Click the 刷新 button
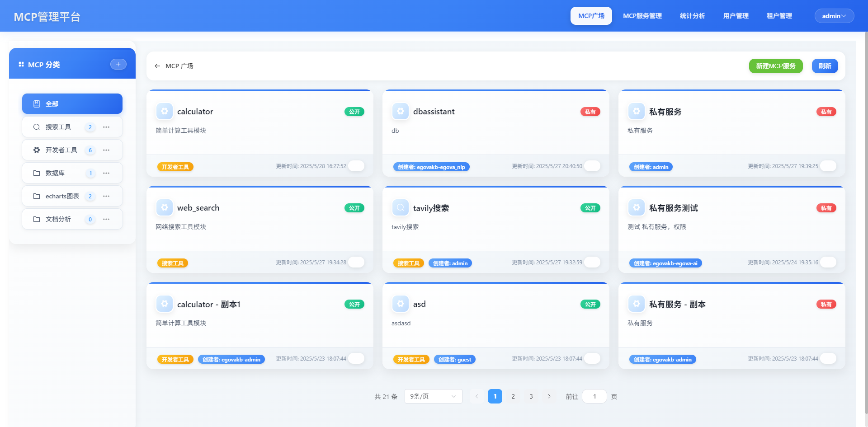This screenshot has width=868, height=427. coord(825,66)
